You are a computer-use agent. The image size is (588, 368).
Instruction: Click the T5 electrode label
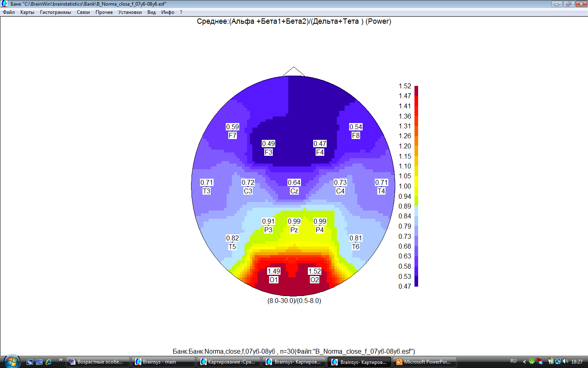pyautogui.click(x=232, y=247)
